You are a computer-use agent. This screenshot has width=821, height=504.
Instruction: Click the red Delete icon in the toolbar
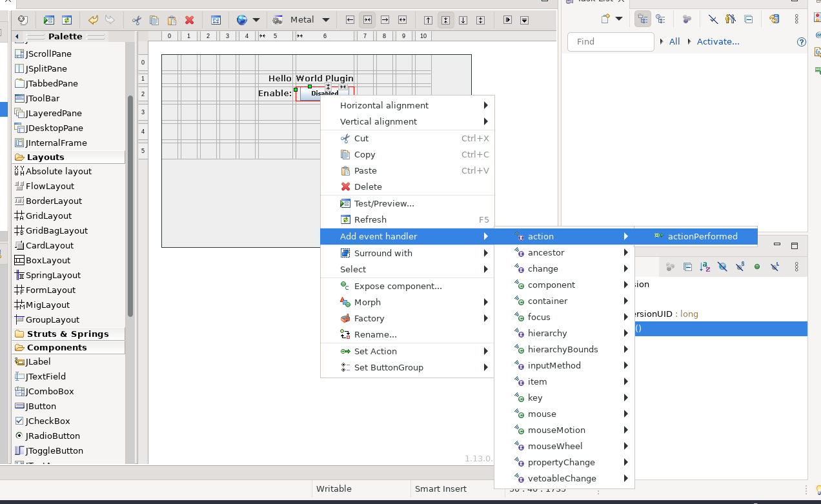189,20
